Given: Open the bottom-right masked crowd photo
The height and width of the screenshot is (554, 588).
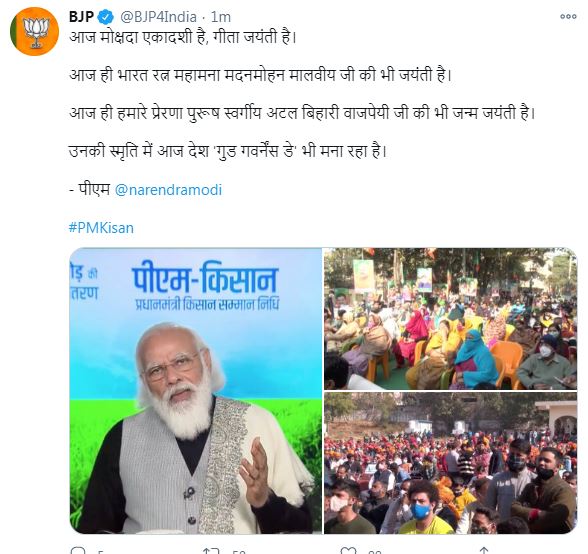Looking at the screenshot, I should click(450, 463).
